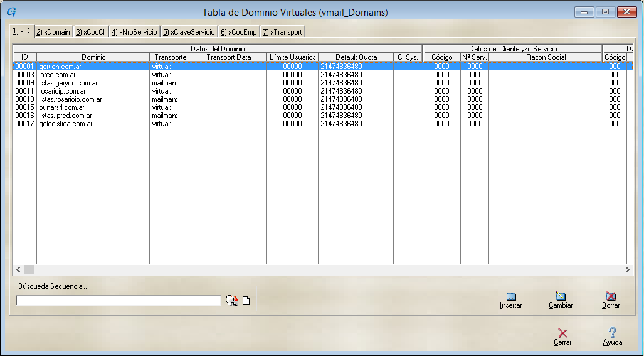This screenshot has width=644, height=356.
Task: Click ID cell 00011
Action: pos(24,91)
